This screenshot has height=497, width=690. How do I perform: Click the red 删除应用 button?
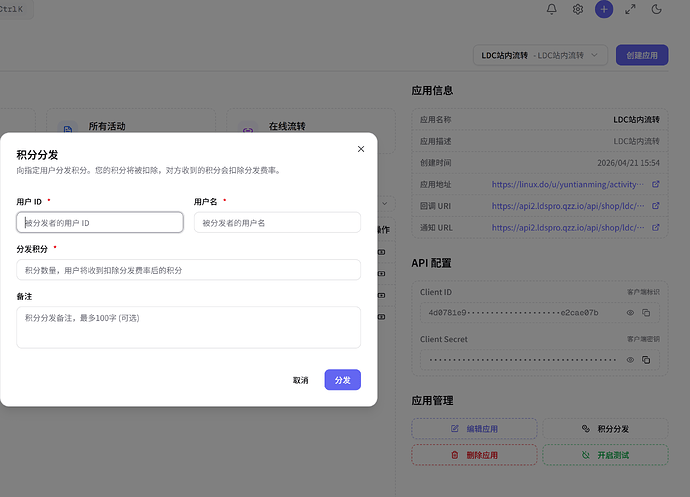(474, 455)
